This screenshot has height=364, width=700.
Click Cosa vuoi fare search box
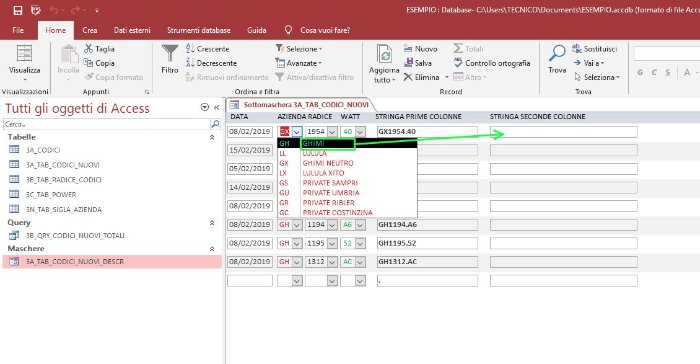(x=325, y=30)
